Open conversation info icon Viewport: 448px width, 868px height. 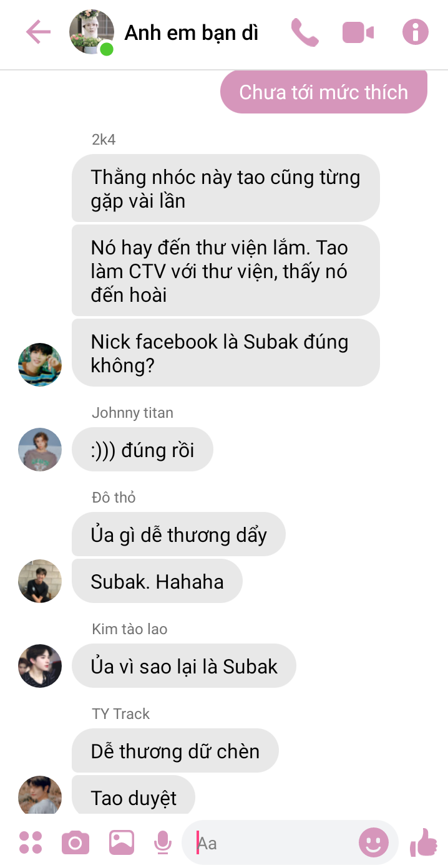pyautogui.click(x=416, y=32)
